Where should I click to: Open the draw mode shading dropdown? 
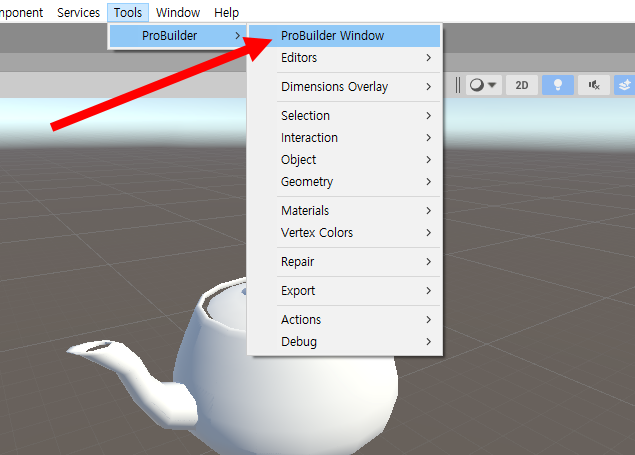[x=484, y=85]
